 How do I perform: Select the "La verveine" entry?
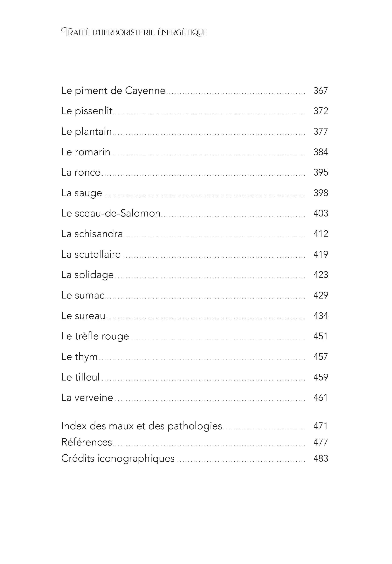click(87, 398)
